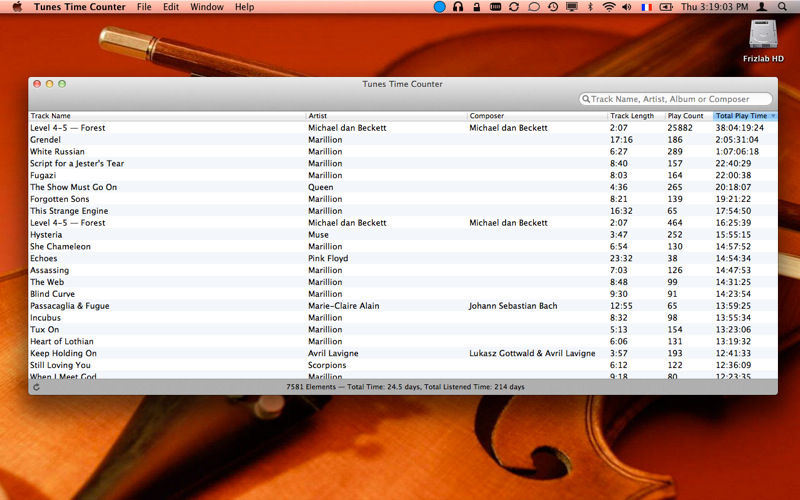Select Script for a Jester's Tear
The width and height of the screenshot is (800, 500).
pyautogui.click(x=403, y=163)
